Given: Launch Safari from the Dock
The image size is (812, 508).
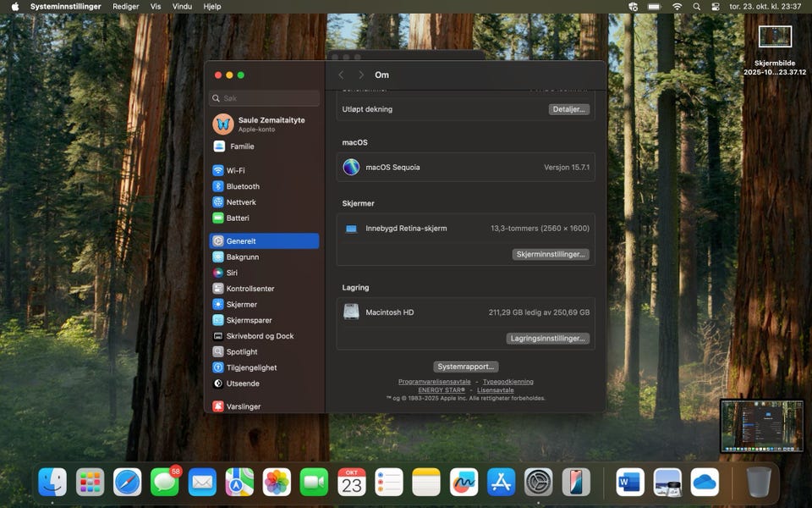Looking at the screenshot, I should coord(128,482).
